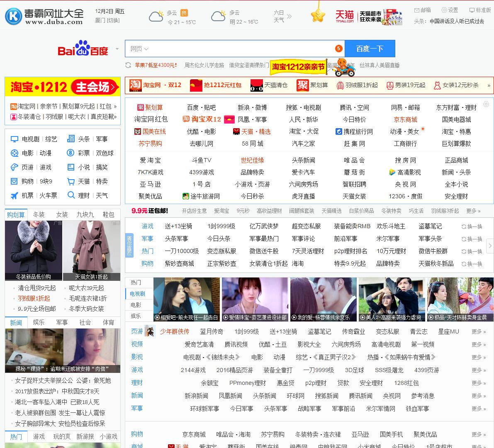Select the 九块九 shopping tab
Screen dimensions: 494x448
[85, 215]
